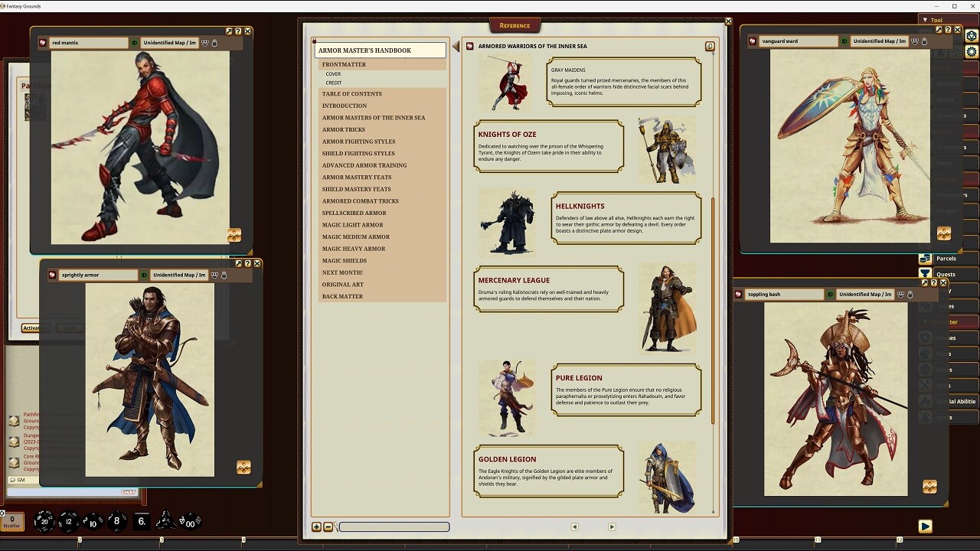The width and height of the screenshot is (980, 551).
Task: Adjust the Modifier dial near the dice
Action: [x=12, y=522]
